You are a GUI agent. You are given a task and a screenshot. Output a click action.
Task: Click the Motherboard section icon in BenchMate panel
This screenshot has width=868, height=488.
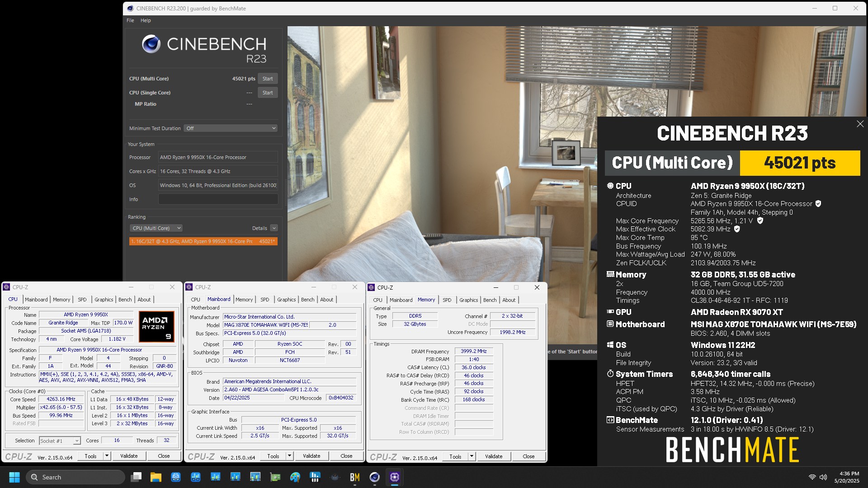coord(610,324)
